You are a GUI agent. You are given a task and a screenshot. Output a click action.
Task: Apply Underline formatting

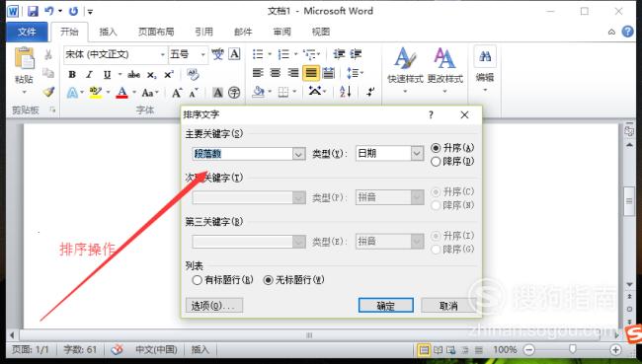(108, 74)
